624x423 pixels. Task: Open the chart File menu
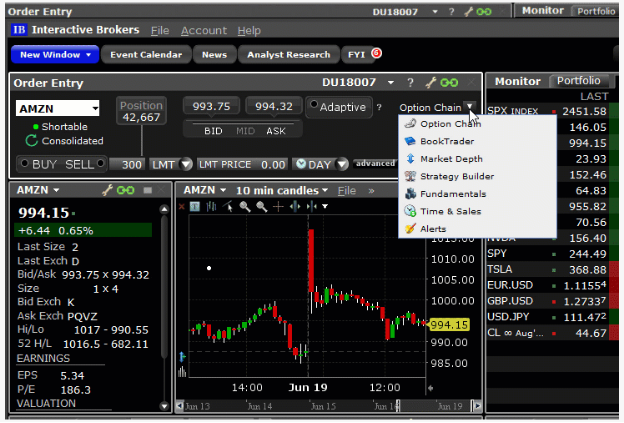pos(347,191)
